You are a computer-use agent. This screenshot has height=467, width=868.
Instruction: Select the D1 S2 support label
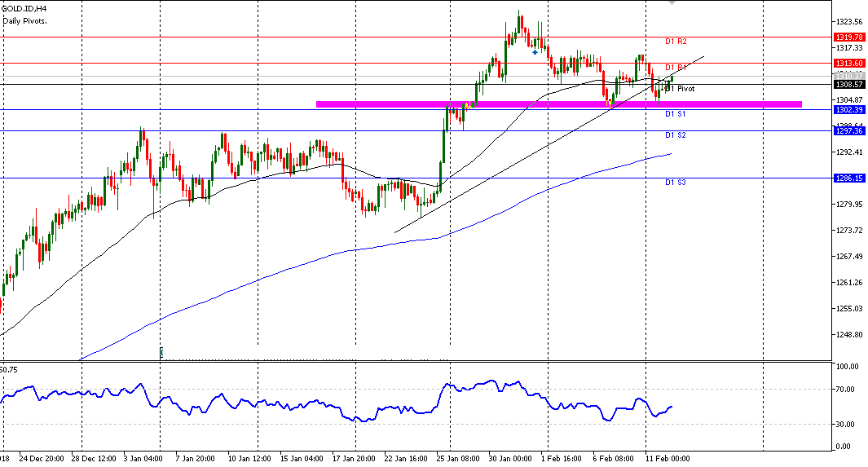coord(676,135)
